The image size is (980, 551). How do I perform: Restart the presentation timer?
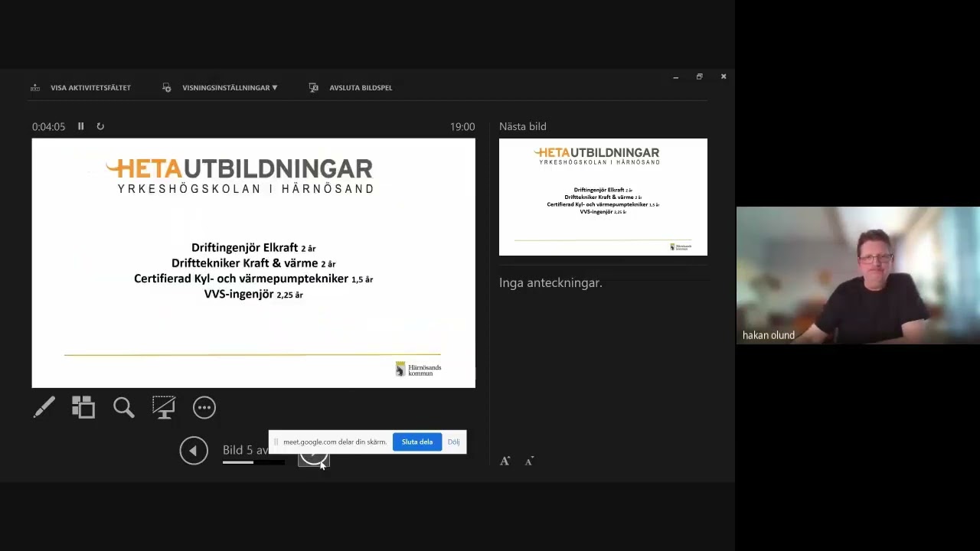(x=100, y=126)
